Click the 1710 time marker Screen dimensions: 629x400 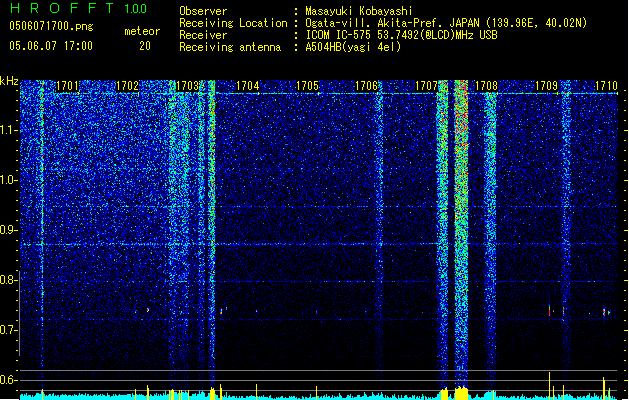pyautogui.click(x=606, y=86)
